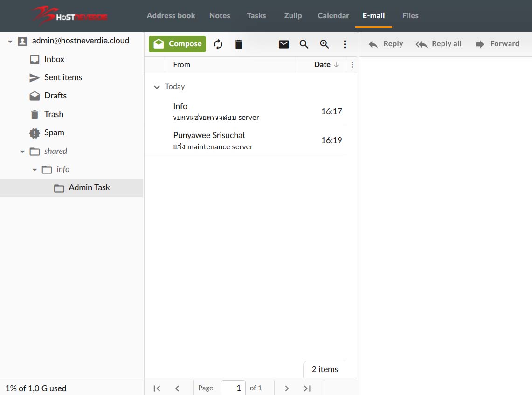Viewport: 532px width, 395px height.
Task: Switch to the Calendar tab
Action: click(333, 15)
